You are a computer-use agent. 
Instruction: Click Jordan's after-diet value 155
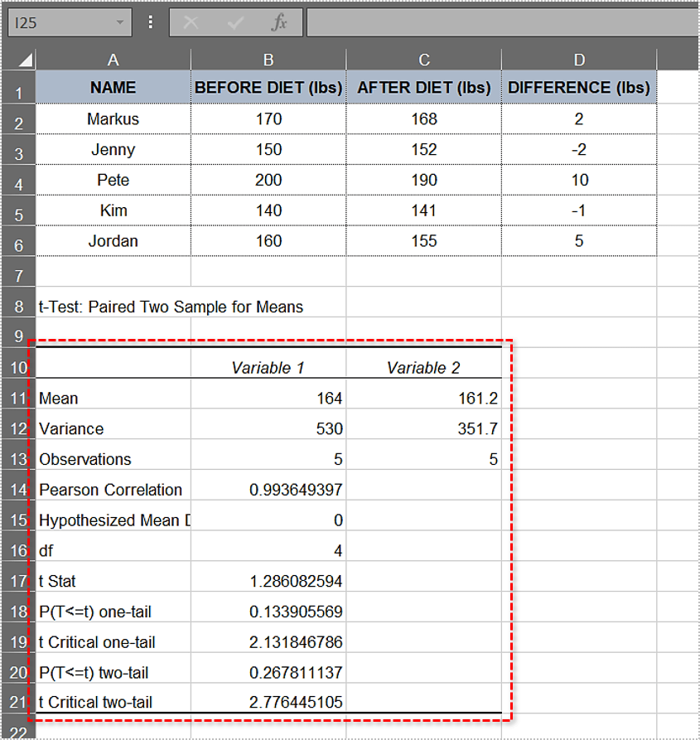click(x=423, y=241)
